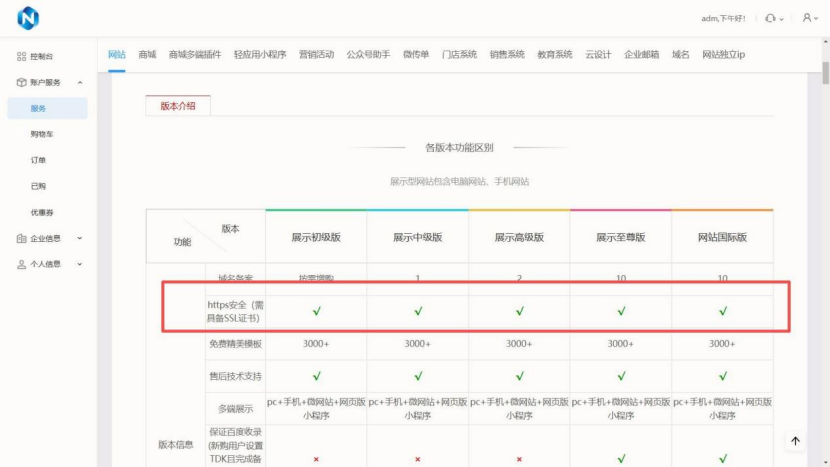Select the 版本介绍 tab
This screenshot has height=467, width=830.
[178, 106]
